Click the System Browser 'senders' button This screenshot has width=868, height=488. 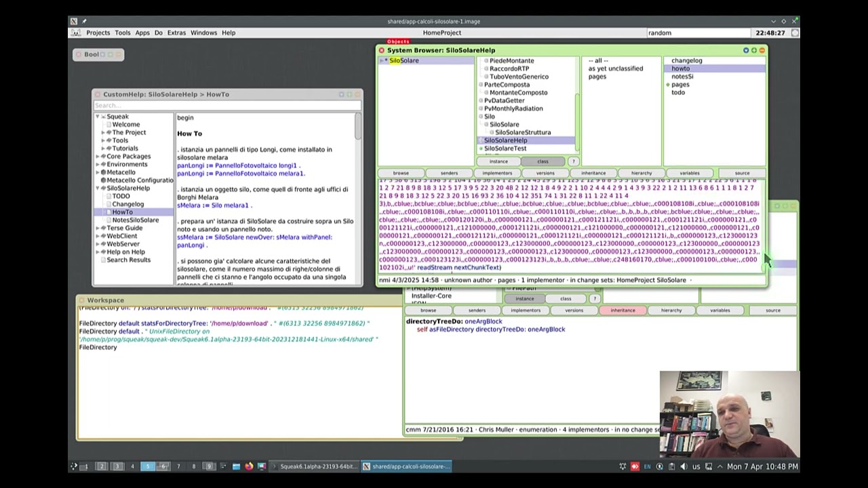[x=449, y=173]
